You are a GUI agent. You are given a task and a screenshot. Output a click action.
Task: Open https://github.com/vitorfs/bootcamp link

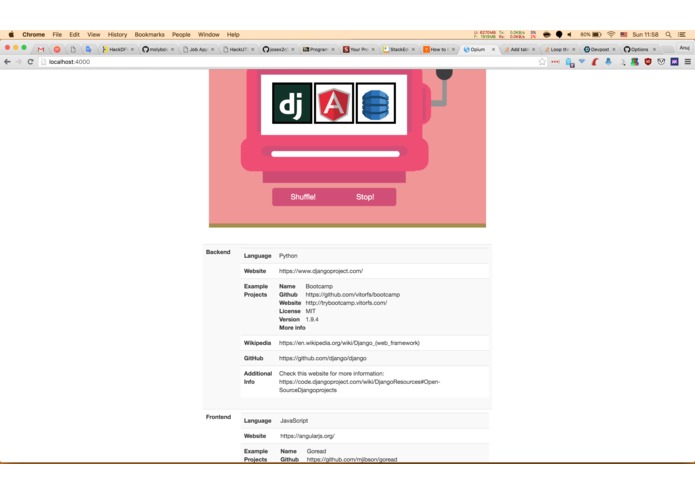click(x=353, y=295)
